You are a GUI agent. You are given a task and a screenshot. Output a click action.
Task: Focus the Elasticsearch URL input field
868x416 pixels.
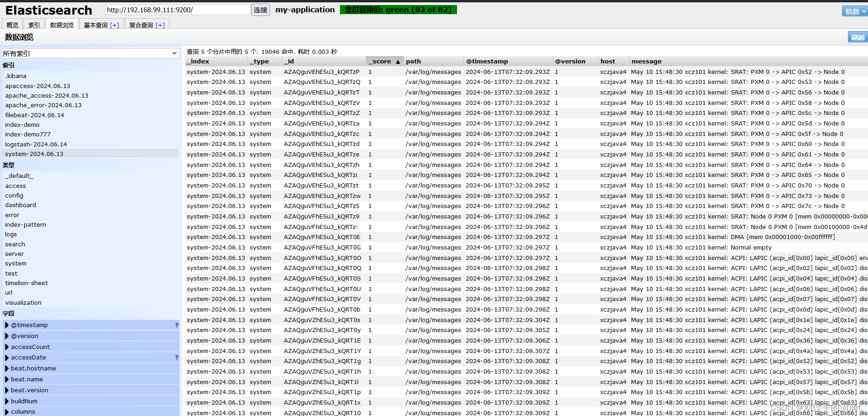178,10
